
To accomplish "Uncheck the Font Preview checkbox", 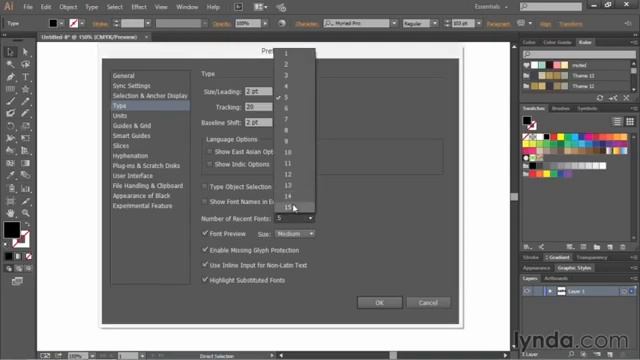I will [205, 233].
